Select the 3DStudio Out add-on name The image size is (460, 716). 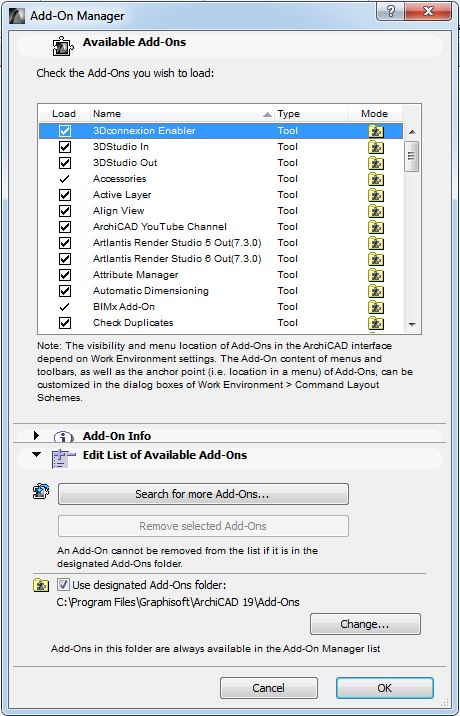click(x=125, y=163)
